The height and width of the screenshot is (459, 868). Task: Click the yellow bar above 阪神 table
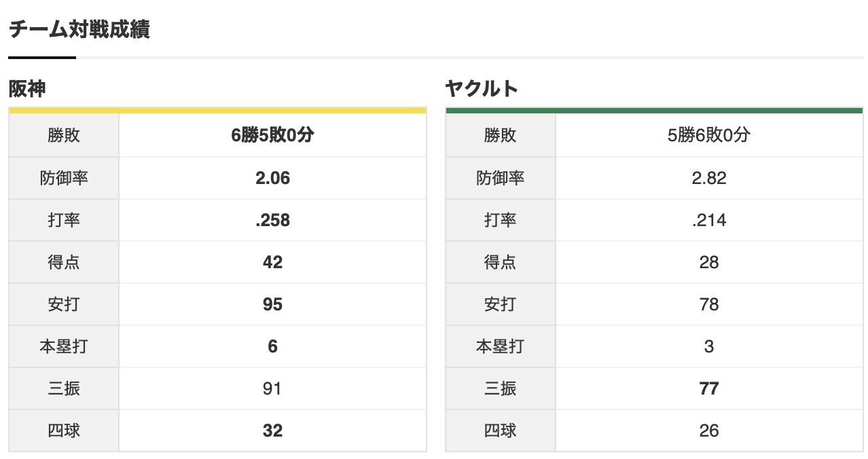(217, 110)
